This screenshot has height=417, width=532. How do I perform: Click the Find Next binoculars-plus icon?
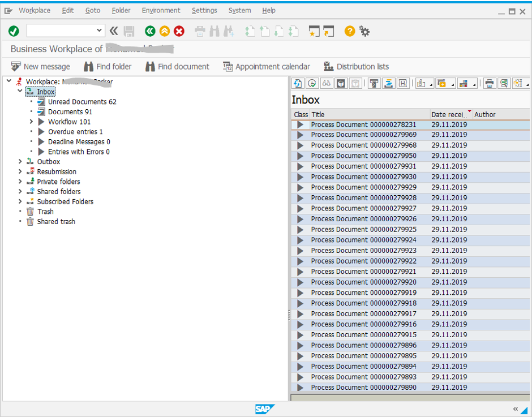[x=229, y=31]
